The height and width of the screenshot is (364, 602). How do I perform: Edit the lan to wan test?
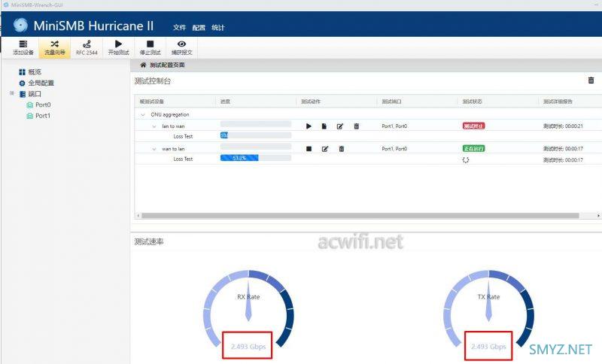pyautogui.click(x=340, y=126)
